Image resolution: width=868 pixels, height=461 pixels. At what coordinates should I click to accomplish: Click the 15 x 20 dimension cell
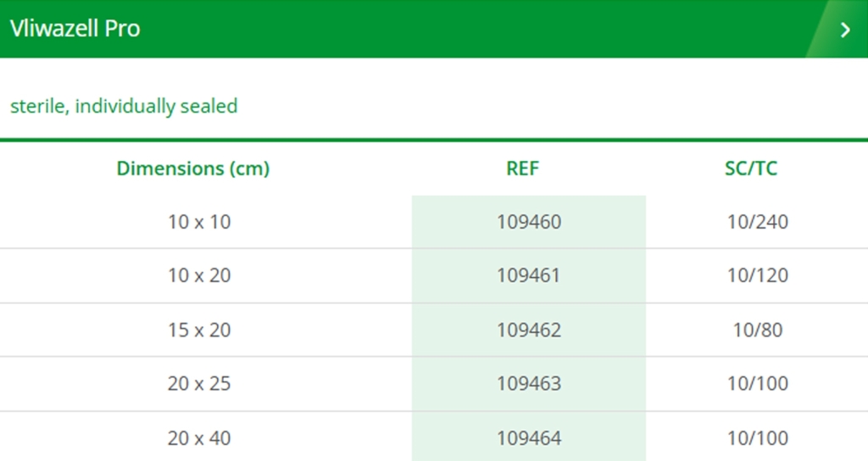[199, 330]
